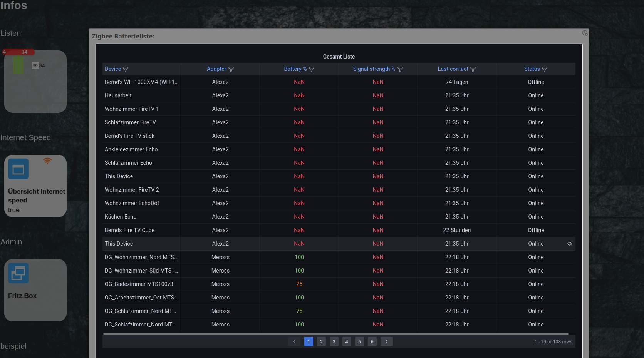Image resolution: width=644 pixels, height=358 pixels.
Task: Select the Hausarbeit device row
Action: click(x=339, y=95)
